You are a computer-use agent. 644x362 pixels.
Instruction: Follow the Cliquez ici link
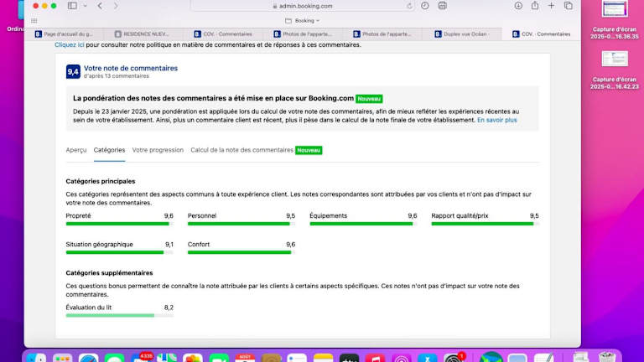70,44
